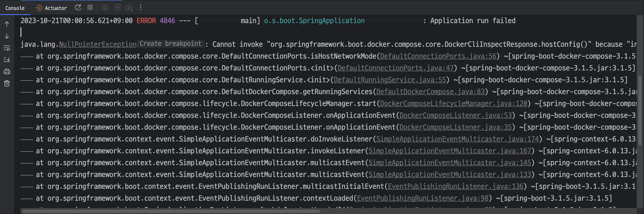Clear all console output with trash icon
This screenshot has height=214, width=644.
click(x=7, y=83)
